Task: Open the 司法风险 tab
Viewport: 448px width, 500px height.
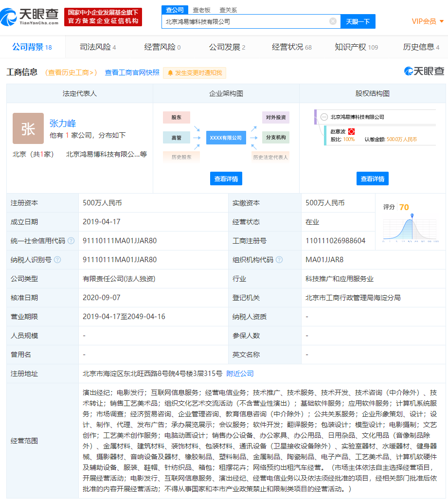Action: (98, 47)
